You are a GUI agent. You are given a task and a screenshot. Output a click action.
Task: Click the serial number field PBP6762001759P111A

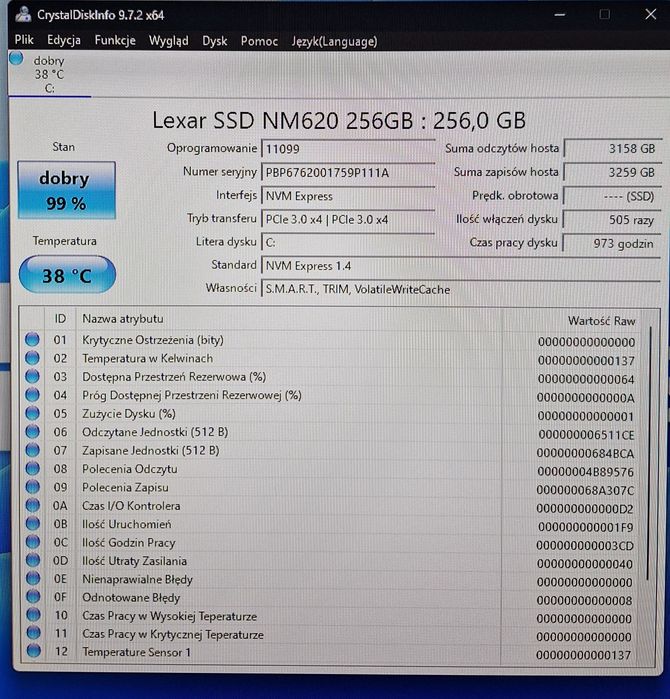(348, 173)
